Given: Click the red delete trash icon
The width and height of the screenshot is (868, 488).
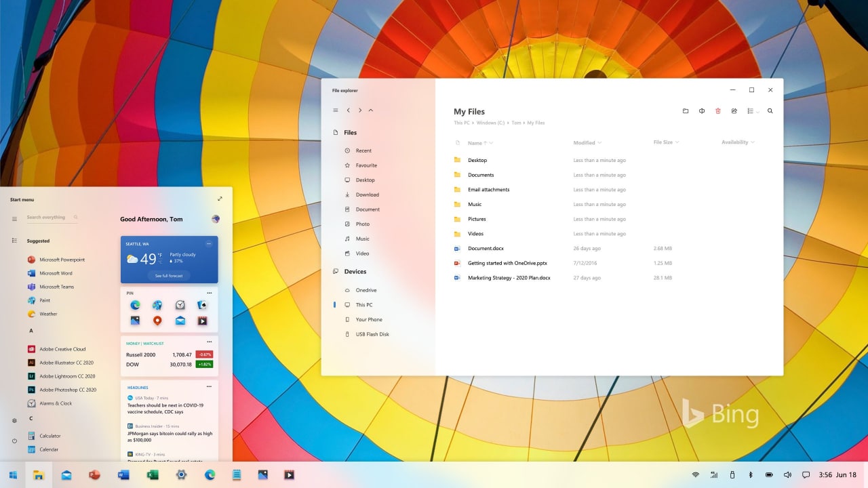Looking at the screenshot, I should pos(718,111).
